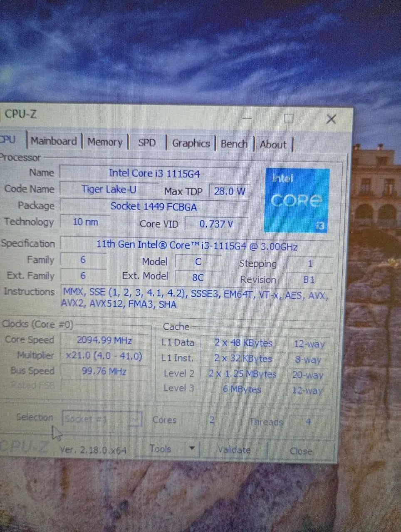Screen dimensions: 401x532
Task: Click the Level 2 20-way associativity field
Action: tap(308, 375)
